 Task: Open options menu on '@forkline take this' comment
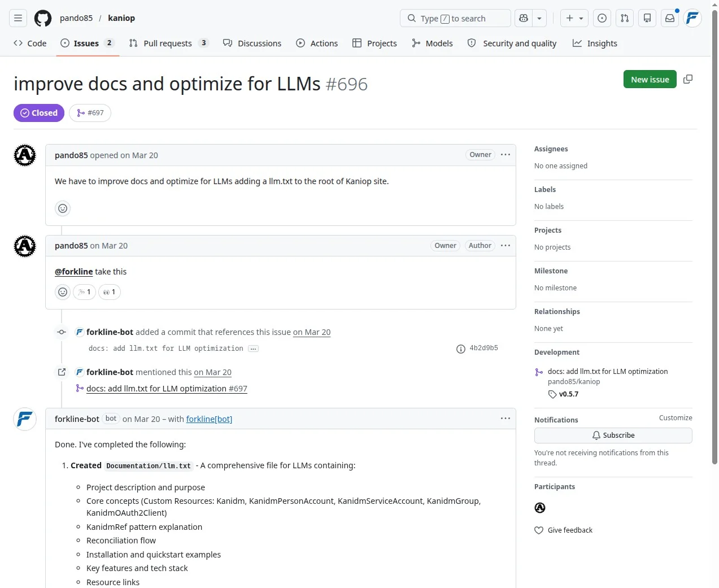coord(506,246)
